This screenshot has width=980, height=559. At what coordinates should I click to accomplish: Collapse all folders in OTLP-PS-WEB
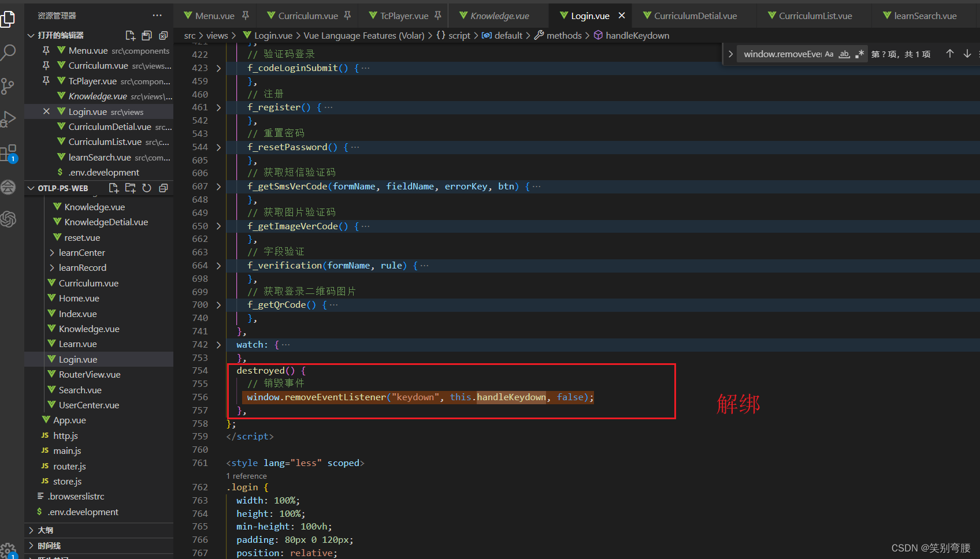tap(164, 188)
